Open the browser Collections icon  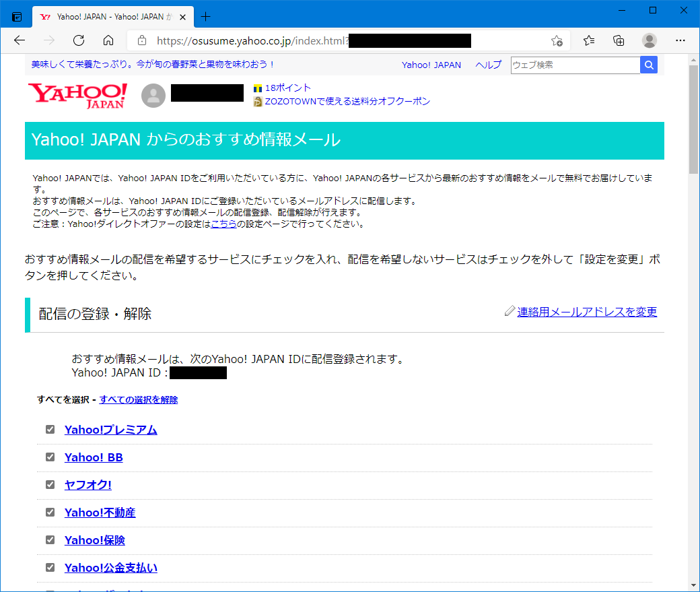[x=619, y=40]
